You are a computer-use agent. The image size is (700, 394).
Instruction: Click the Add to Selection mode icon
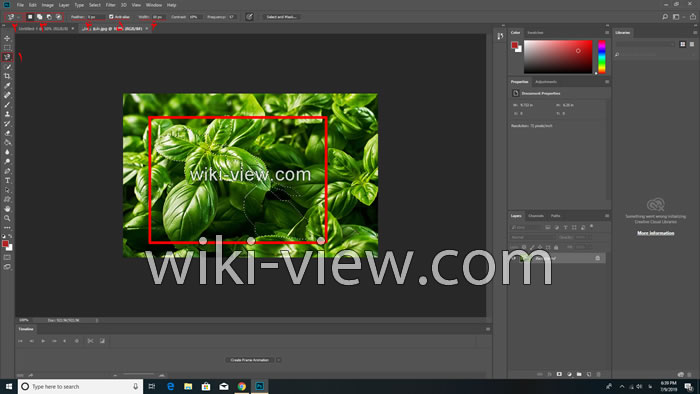tap(39, 17)
